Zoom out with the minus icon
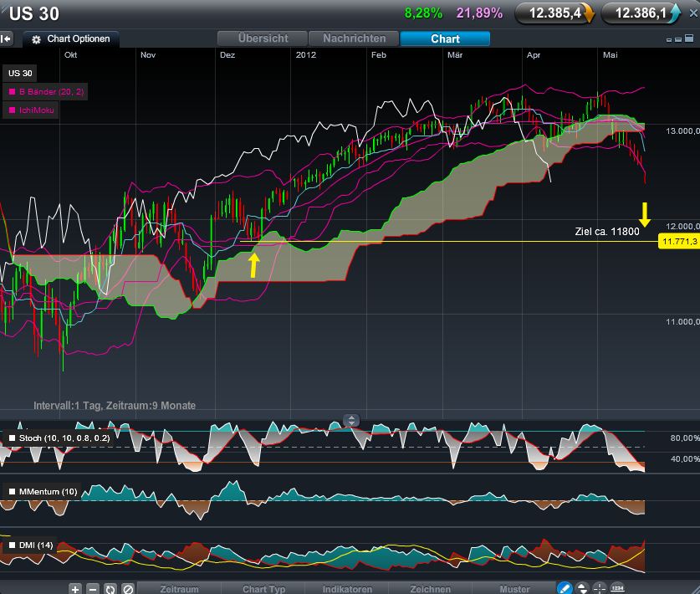 point(92,589)
